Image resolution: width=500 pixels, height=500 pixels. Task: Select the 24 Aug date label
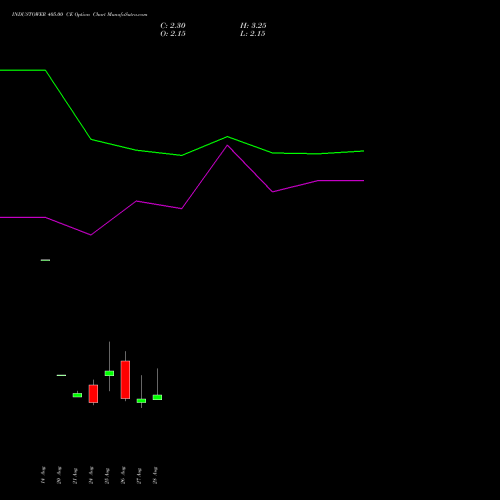[x=91, y=475]
